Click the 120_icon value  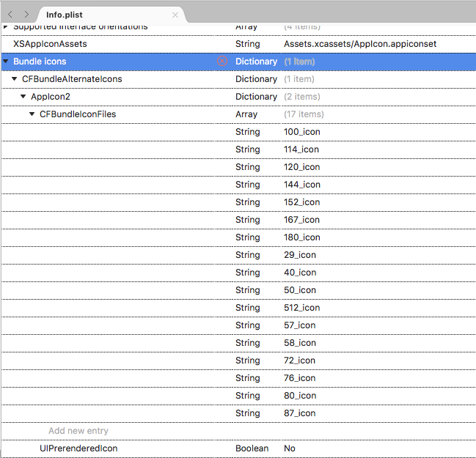[302, 167]
